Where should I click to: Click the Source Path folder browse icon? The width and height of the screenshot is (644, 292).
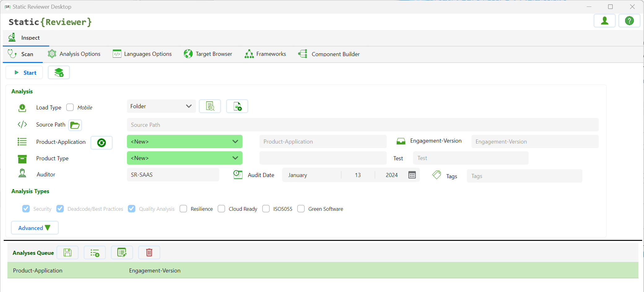pos(75,125)
